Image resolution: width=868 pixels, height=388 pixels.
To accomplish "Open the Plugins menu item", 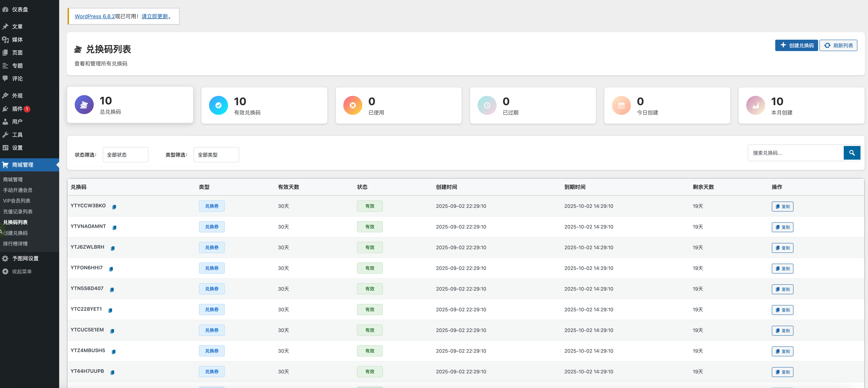I will pyautogui.click(x=17, y=109).
